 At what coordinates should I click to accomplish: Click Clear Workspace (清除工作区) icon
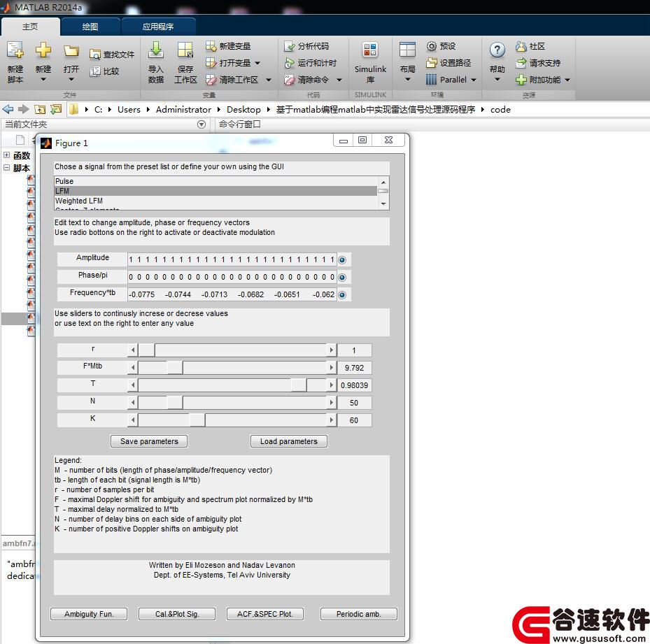[x=211, y=80]
